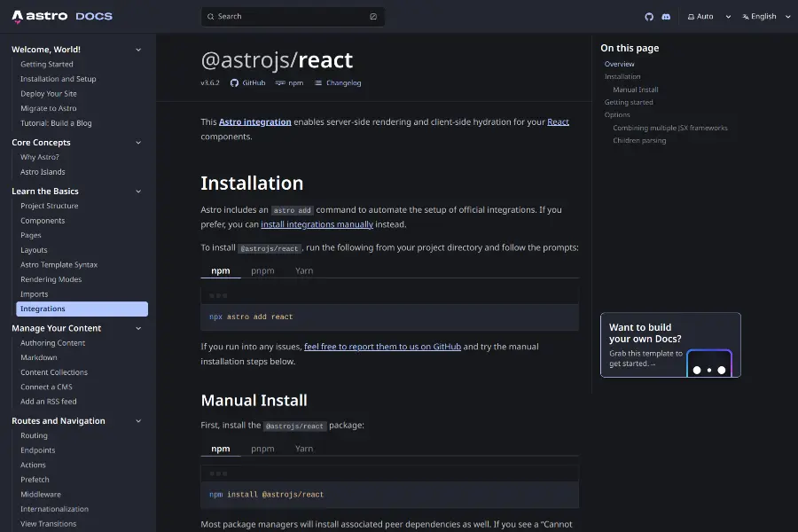
Task: Click the slash shortcut icon in search
Action: tap(372, 16)
